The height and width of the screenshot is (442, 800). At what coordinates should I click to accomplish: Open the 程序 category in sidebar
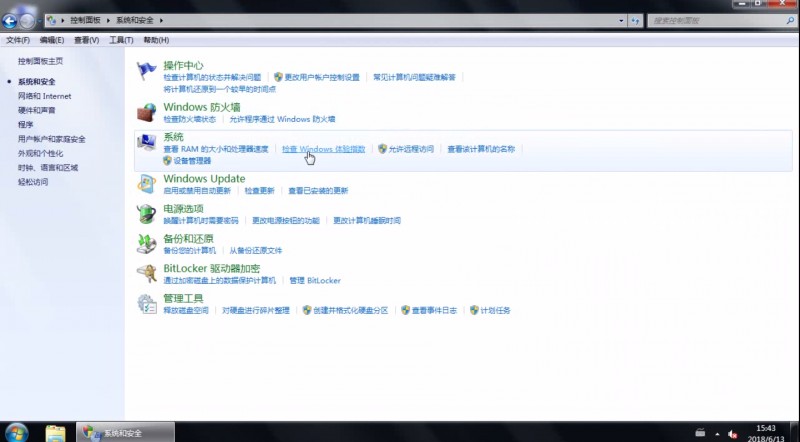[x=26, y=125]
